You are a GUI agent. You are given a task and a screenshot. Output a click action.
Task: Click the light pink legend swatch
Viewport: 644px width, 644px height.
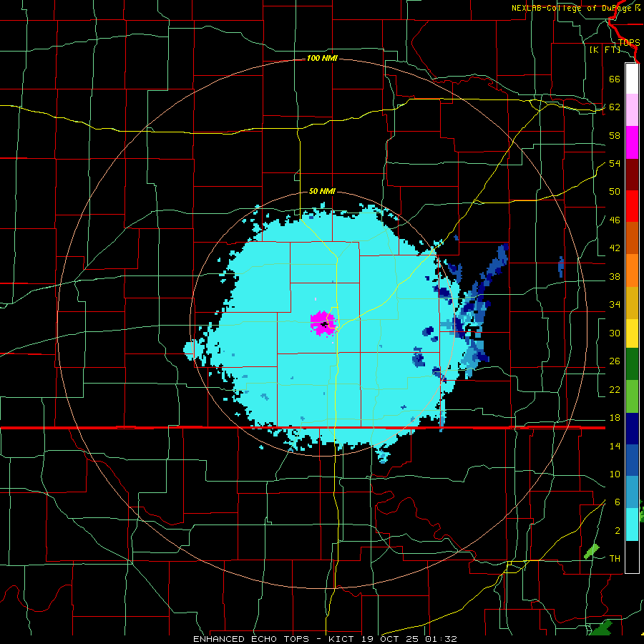[x=632, y=110]
